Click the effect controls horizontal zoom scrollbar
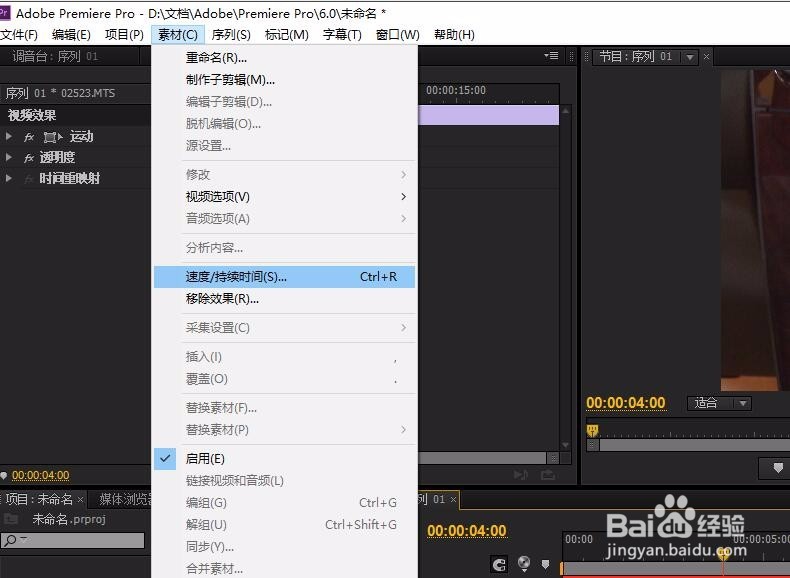 488,458
